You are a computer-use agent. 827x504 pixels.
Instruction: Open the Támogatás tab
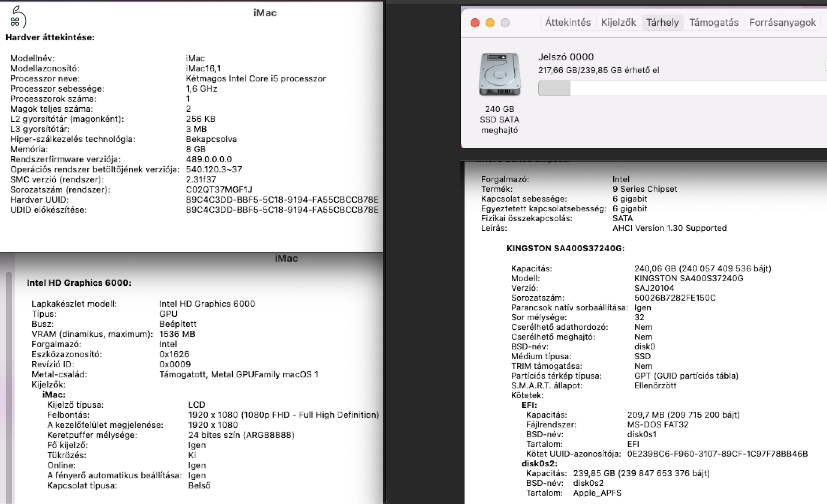coord(714,23)
